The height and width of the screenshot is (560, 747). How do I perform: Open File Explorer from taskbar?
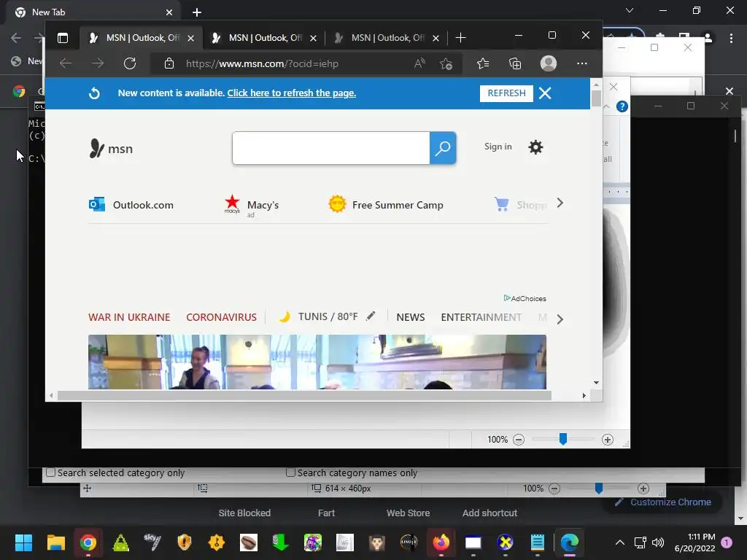[x=55, y=542]
